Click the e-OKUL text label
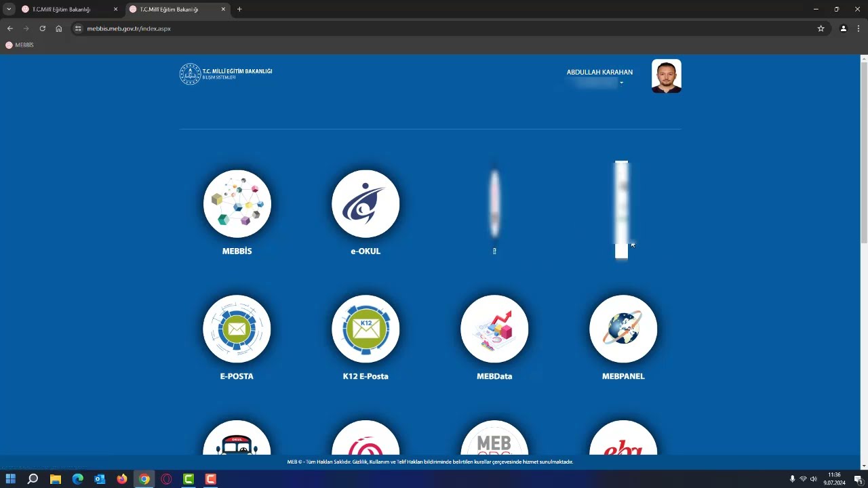Image resolution: width=868 pixels, height=488 pixels. (x=366, y=251)
